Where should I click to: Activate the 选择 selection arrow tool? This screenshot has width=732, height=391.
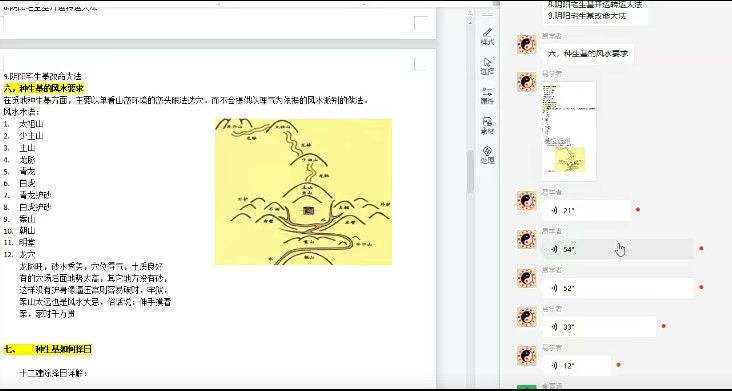coord(487,66)
